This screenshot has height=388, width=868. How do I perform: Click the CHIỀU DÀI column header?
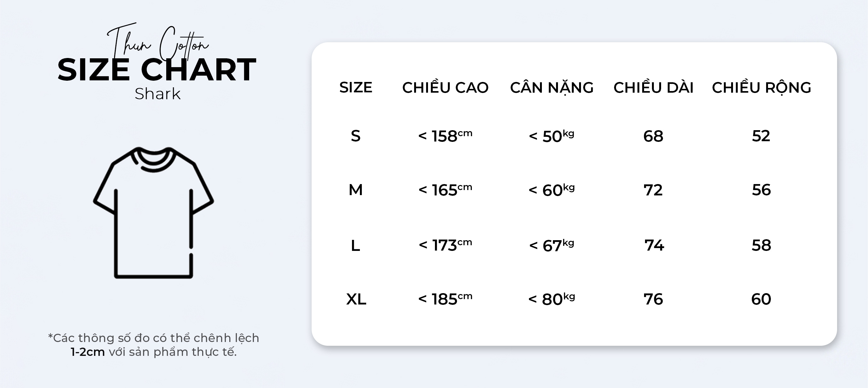[x=653, y=88]
